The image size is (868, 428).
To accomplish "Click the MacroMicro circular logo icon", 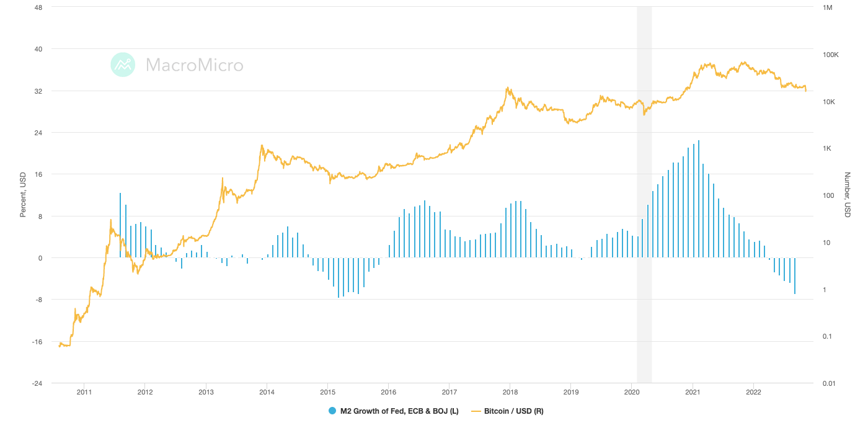I will pos(123,65).
